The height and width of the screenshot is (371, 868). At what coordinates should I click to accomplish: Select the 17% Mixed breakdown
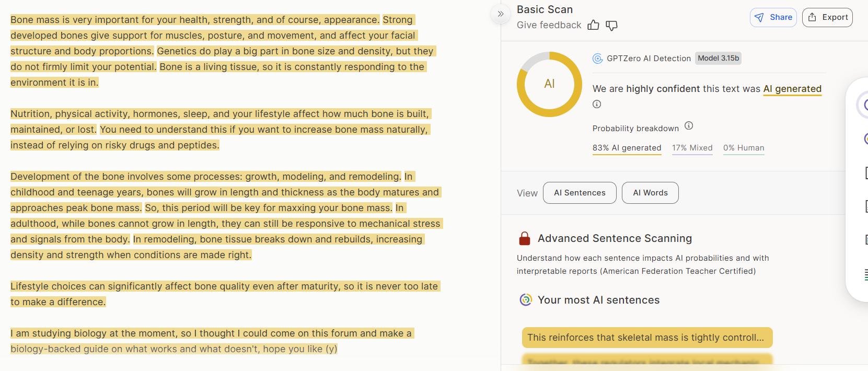tap(692, 148)
